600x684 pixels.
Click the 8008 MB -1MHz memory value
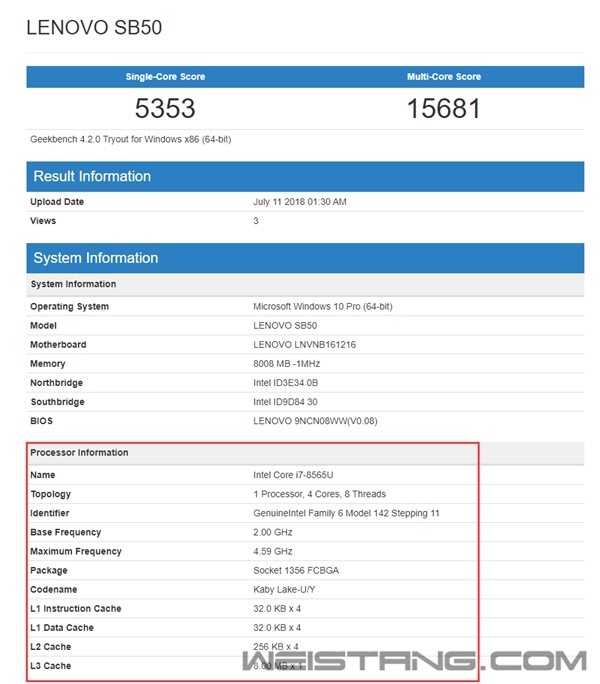coord(287,364)
